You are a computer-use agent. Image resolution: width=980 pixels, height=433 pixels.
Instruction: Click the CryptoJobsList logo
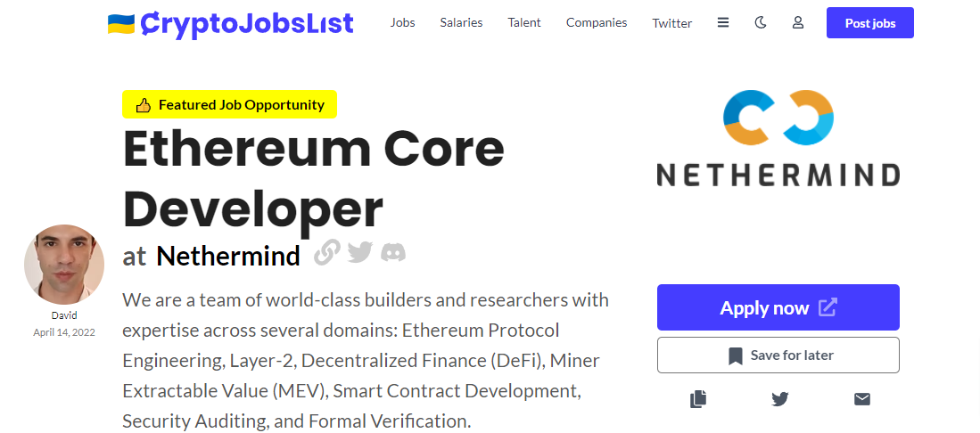click(x=231, y=24)
